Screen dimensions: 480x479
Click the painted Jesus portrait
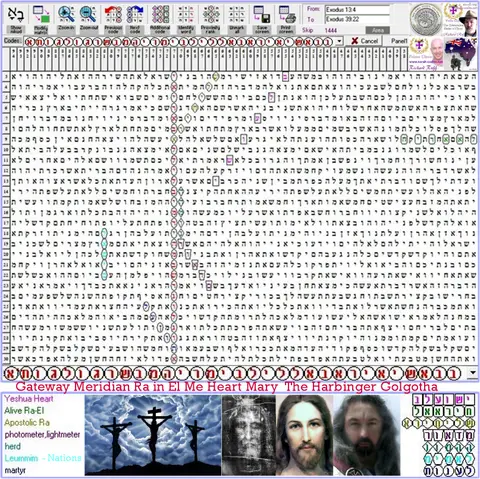point(304,435)
